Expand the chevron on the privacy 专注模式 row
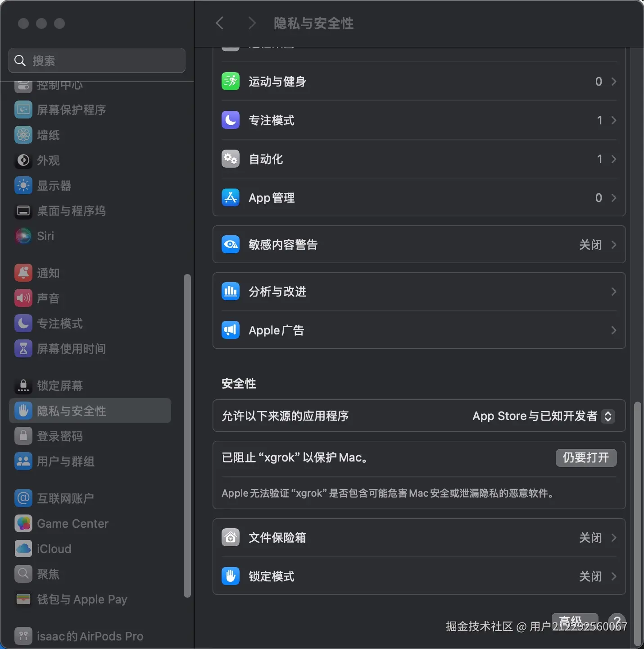The height and width of the screenshot is (649, 644). (613, 120)
